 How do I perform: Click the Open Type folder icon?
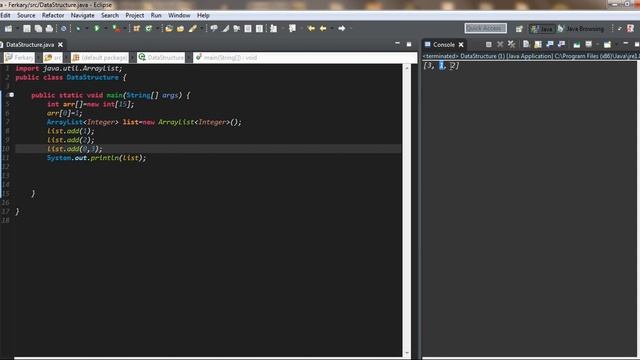[x=169, y=29]
